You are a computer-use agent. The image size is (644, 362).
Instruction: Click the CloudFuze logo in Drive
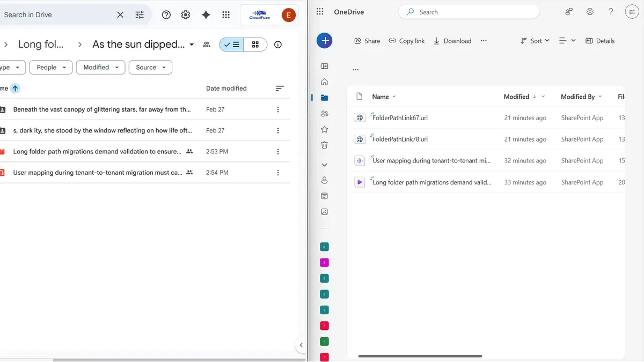pos(259,15)
